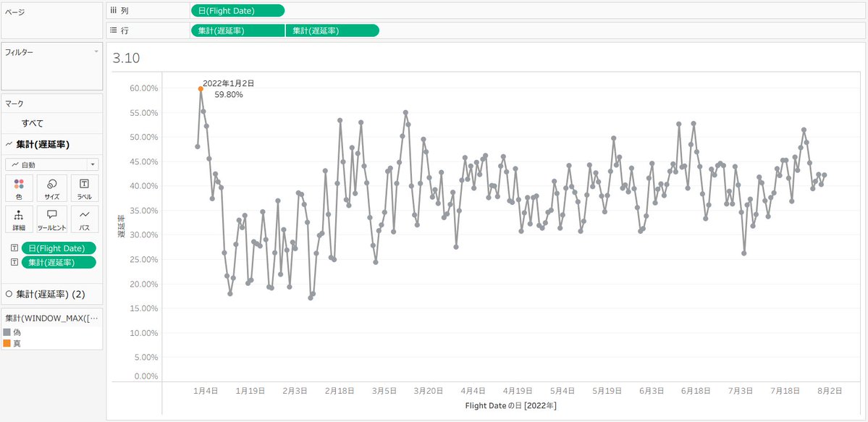The width and height of the screenshot is (868, 422).
Task: Click the first 集計(遅延率) pill on rows shelf
Action: tap(237, 30)
